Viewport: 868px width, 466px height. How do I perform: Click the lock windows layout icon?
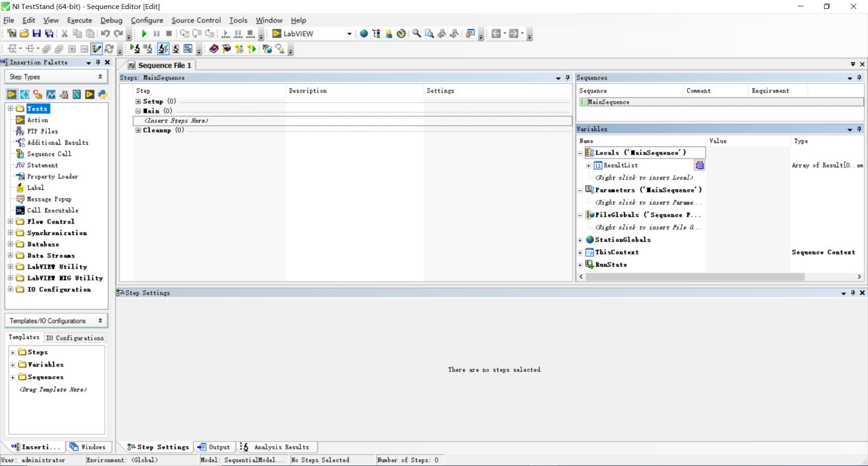point(470,34)
